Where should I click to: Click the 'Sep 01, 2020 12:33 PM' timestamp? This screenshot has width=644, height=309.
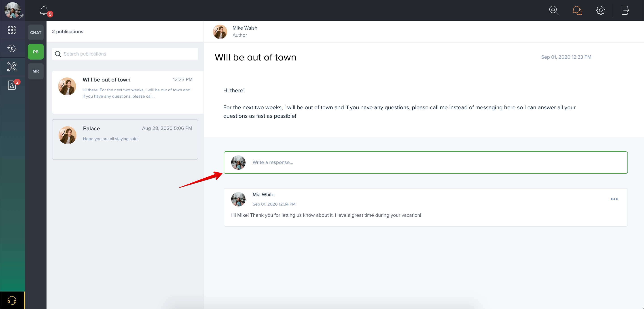point(566,57)
